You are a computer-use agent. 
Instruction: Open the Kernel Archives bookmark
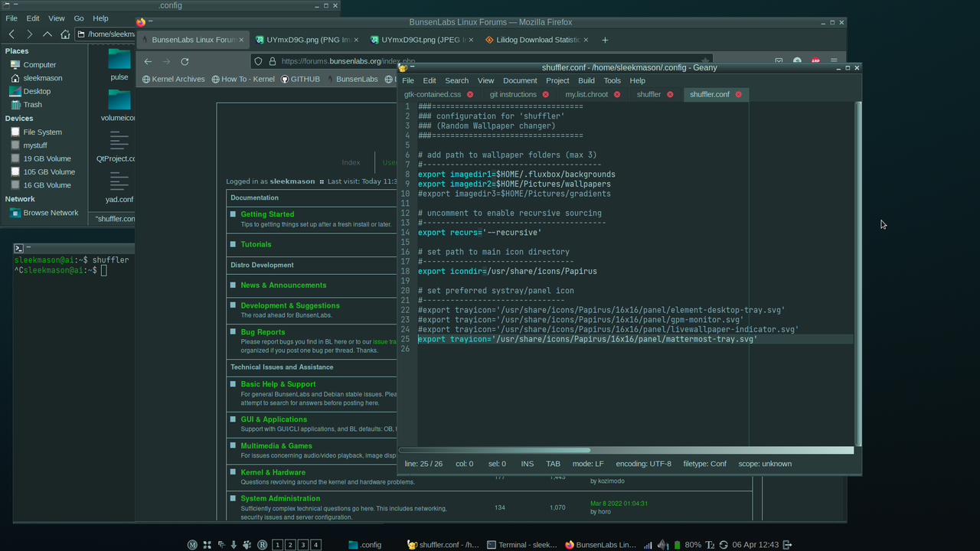pos(174,79)
